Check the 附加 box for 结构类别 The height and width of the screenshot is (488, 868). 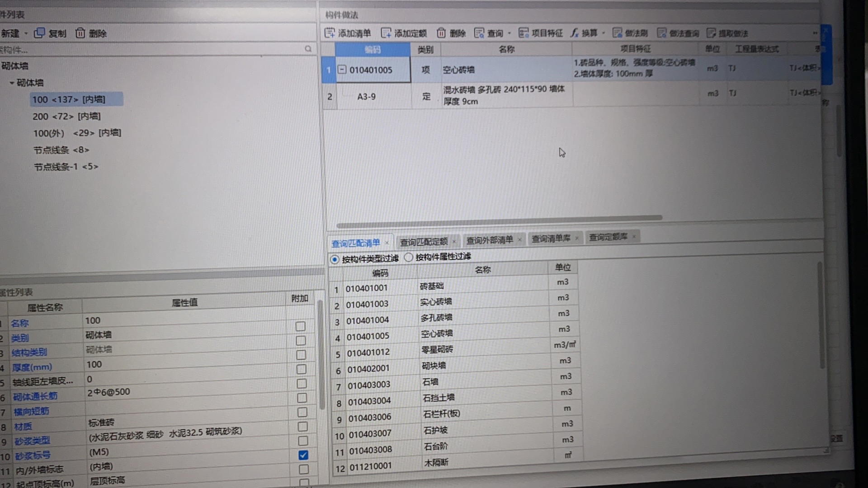click(x=301, y=355)
